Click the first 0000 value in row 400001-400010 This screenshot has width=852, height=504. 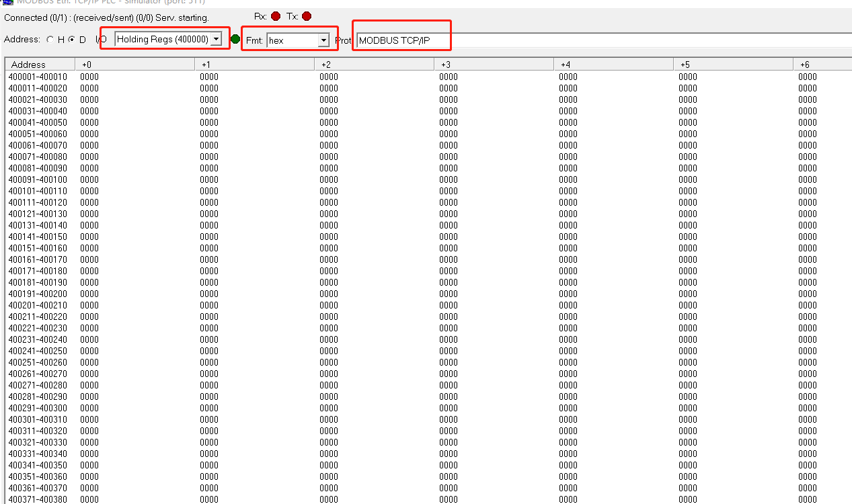coord(89,77)
